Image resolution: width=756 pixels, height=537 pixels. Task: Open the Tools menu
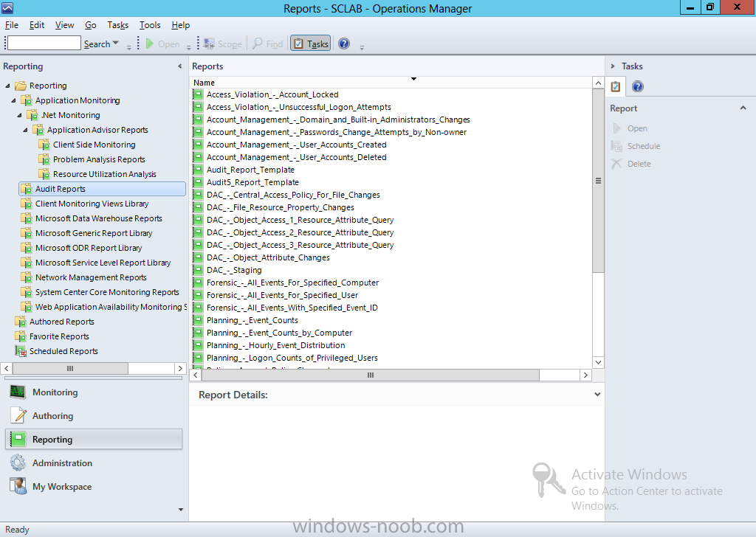[150, 25]
